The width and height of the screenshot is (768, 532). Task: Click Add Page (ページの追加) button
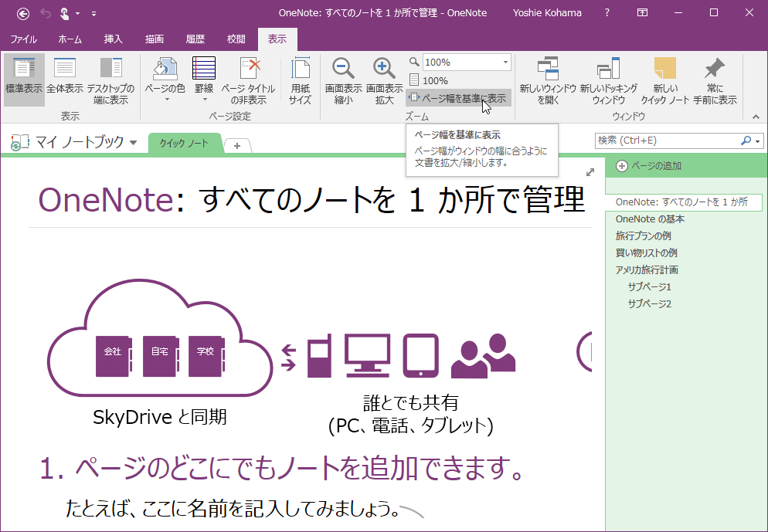tap(649, 166)
